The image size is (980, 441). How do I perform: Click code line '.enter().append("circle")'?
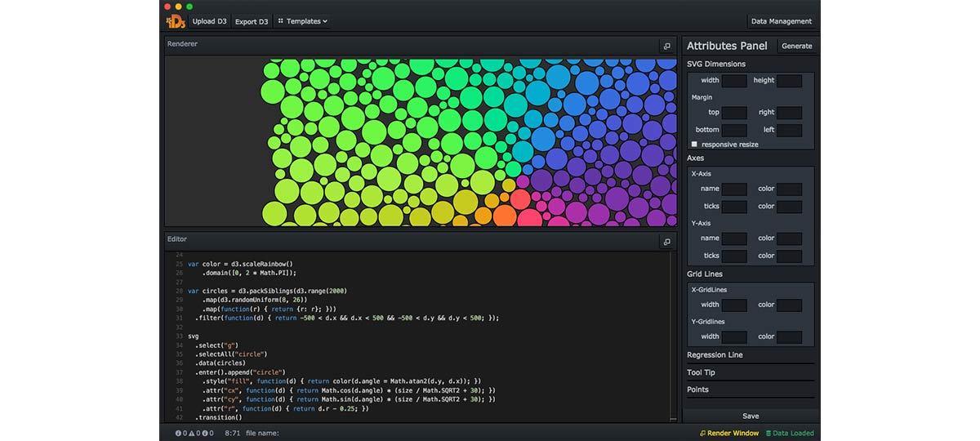coord(239,372)
